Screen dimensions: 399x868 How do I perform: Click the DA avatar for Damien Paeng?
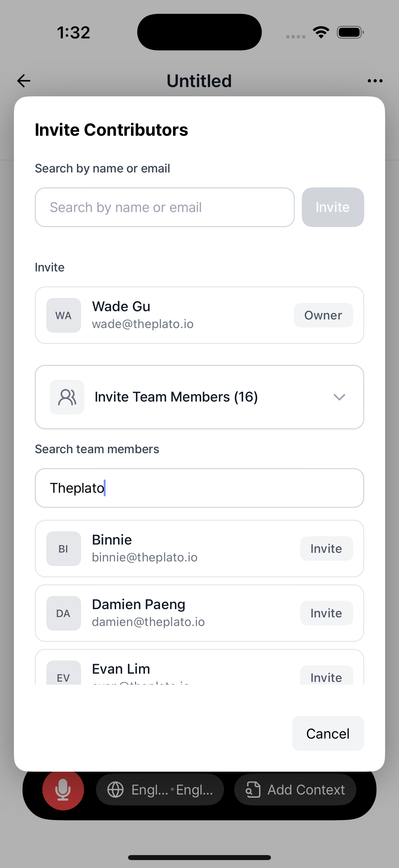pyautogui.click(x=64, y=613)
